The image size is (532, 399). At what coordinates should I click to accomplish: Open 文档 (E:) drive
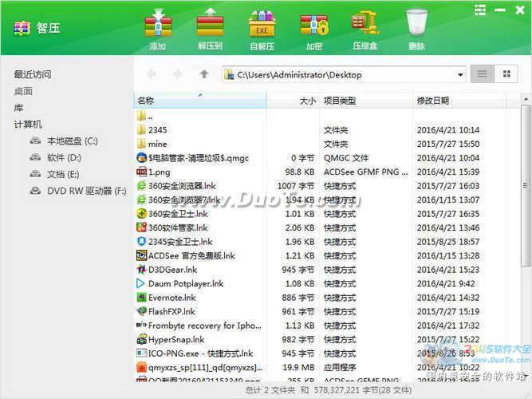click(54, 174)
